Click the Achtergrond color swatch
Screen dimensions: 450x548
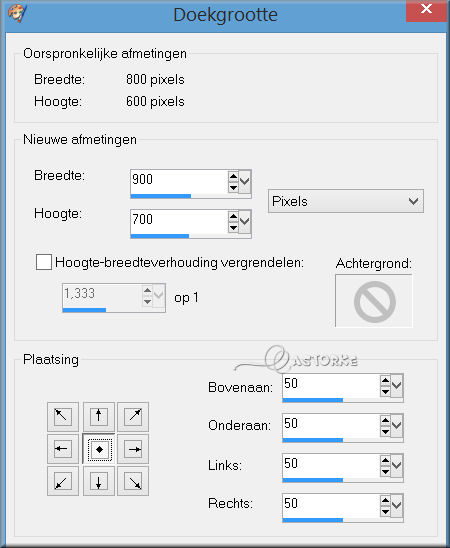click(373, 301)
